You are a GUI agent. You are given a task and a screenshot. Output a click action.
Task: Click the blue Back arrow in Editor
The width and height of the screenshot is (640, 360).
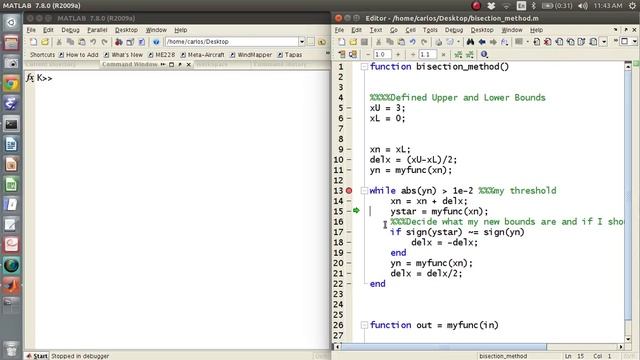coord(482,42)
